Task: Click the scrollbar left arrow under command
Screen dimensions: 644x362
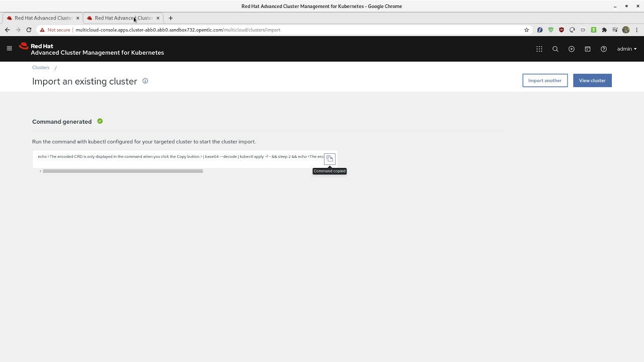Action: coord(40,171)
